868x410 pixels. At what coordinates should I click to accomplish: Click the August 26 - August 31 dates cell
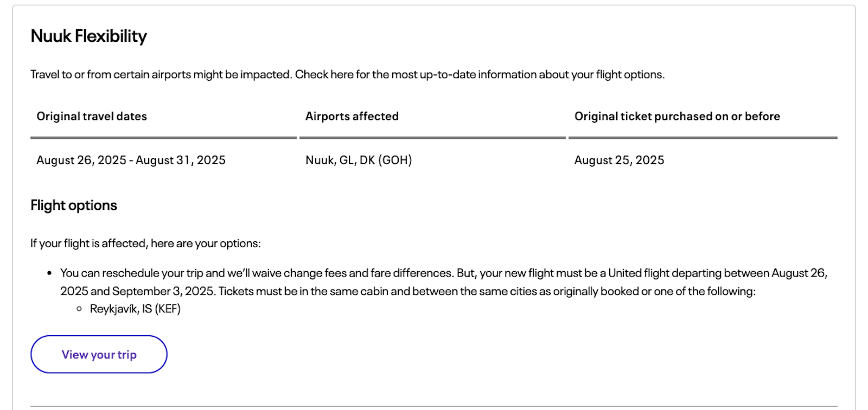pyautogui.click(x=131, y=160)
